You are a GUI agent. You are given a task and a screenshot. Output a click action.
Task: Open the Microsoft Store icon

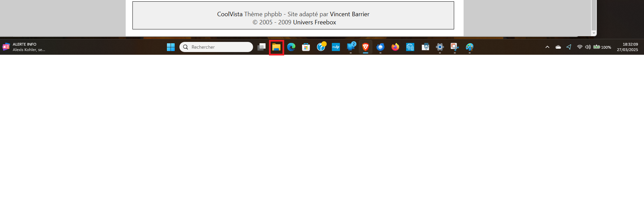(x=306, y=47)
